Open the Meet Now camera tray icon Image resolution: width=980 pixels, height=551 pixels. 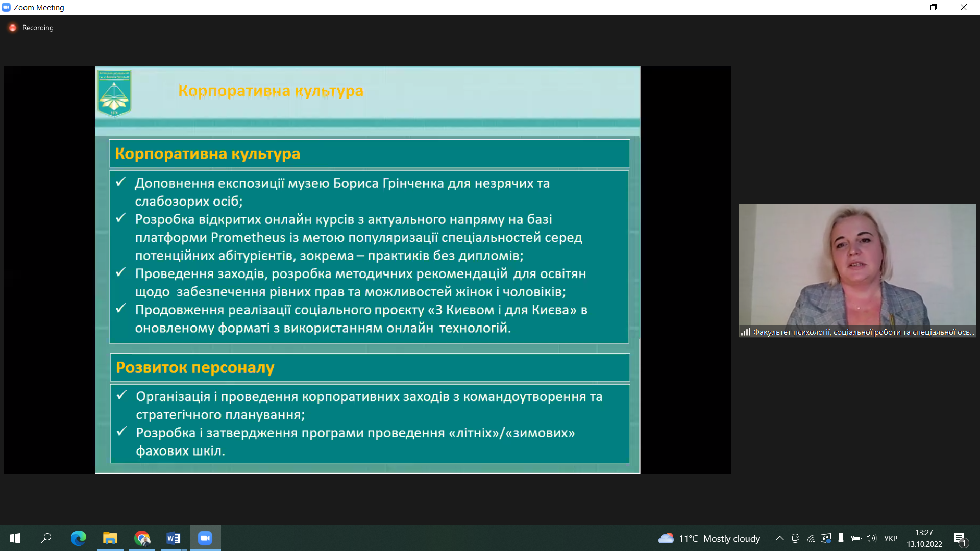795,538
